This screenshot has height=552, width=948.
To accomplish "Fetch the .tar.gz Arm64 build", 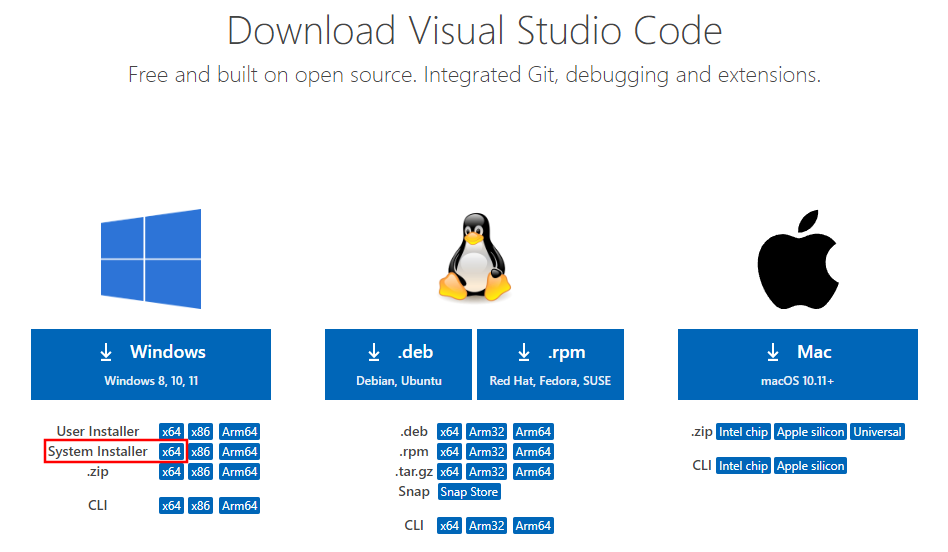I will coord(533,472).
